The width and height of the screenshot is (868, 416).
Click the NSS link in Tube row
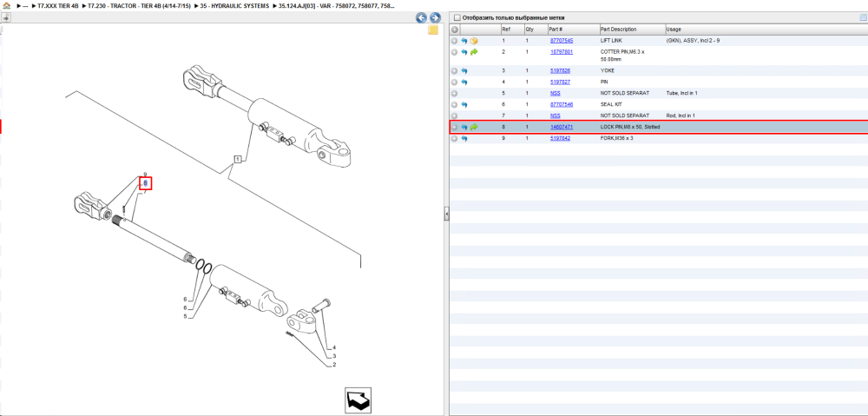[x=555, y=94]
